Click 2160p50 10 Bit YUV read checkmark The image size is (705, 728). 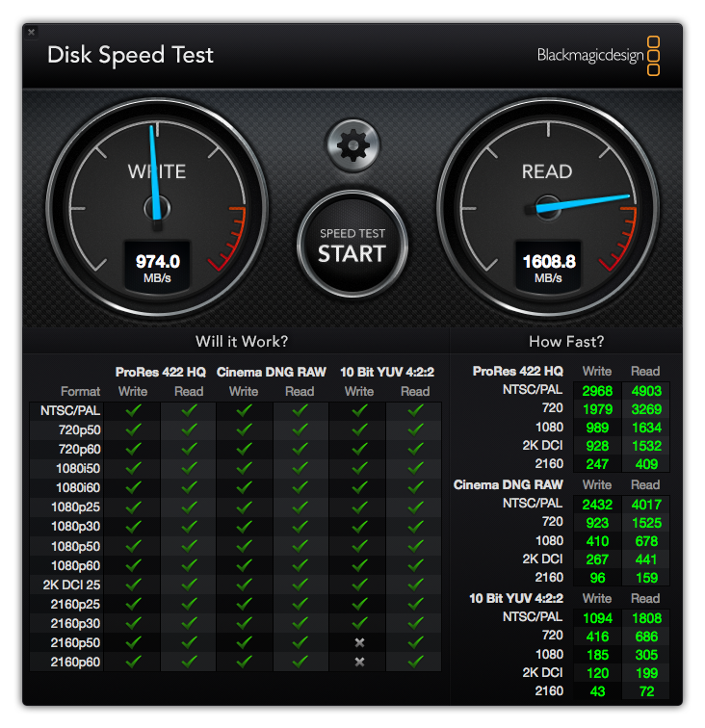tap(416, 642)
